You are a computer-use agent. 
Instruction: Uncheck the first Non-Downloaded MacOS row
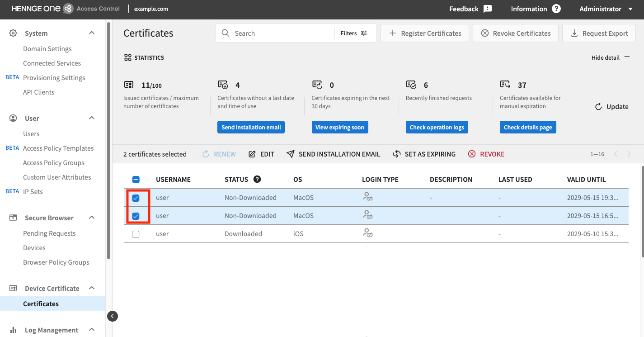136,198
